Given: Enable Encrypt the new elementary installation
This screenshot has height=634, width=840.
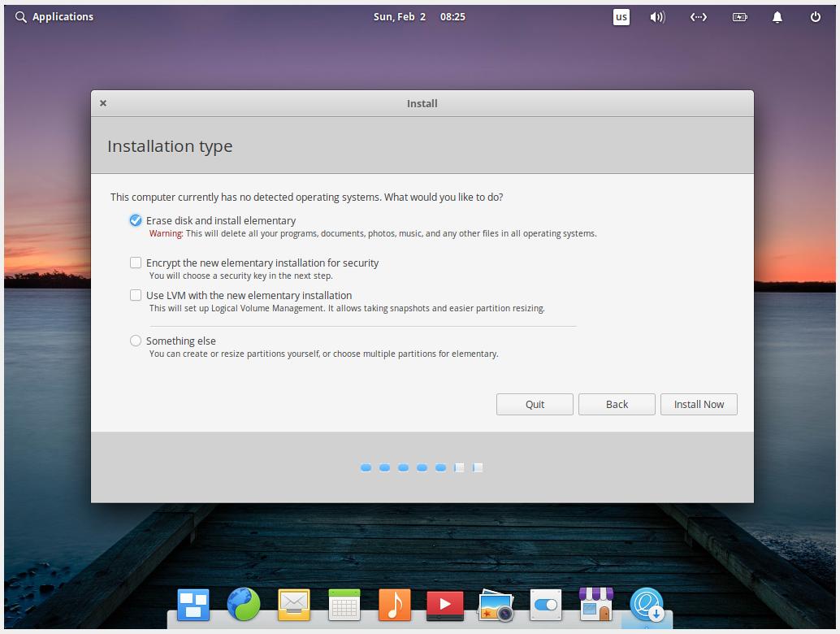Looking at the screenshot, I should (x=136, y=263).
